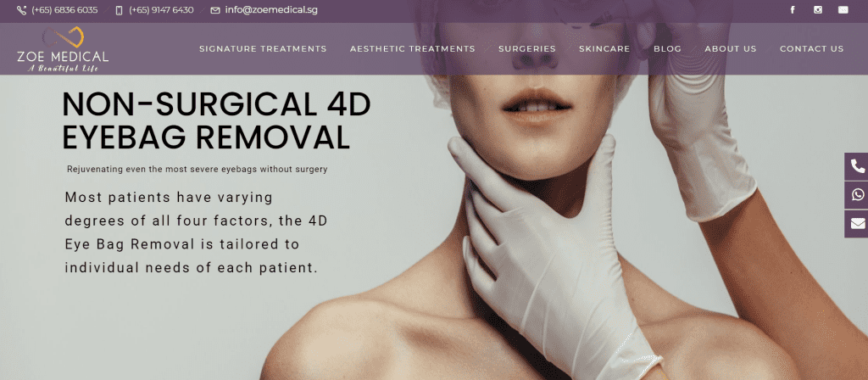Viewport: 868px width, 380px height.
Task: Click the phone handset icon beside 6836 6035
Action: [21, 10]
